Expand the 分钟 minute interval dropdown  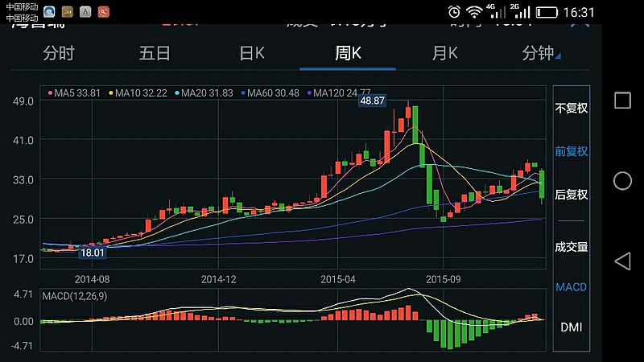540,53
